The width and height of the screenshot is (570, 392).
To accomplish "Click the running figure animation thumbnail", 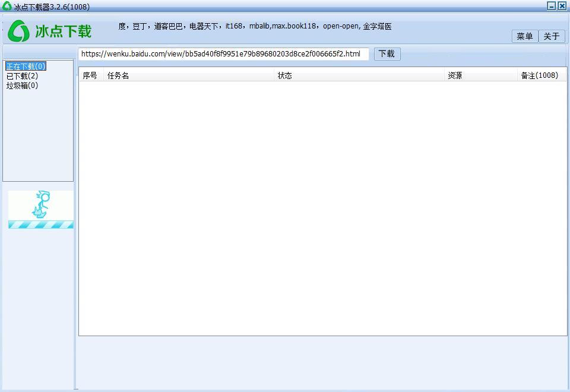I will (41, 210).
